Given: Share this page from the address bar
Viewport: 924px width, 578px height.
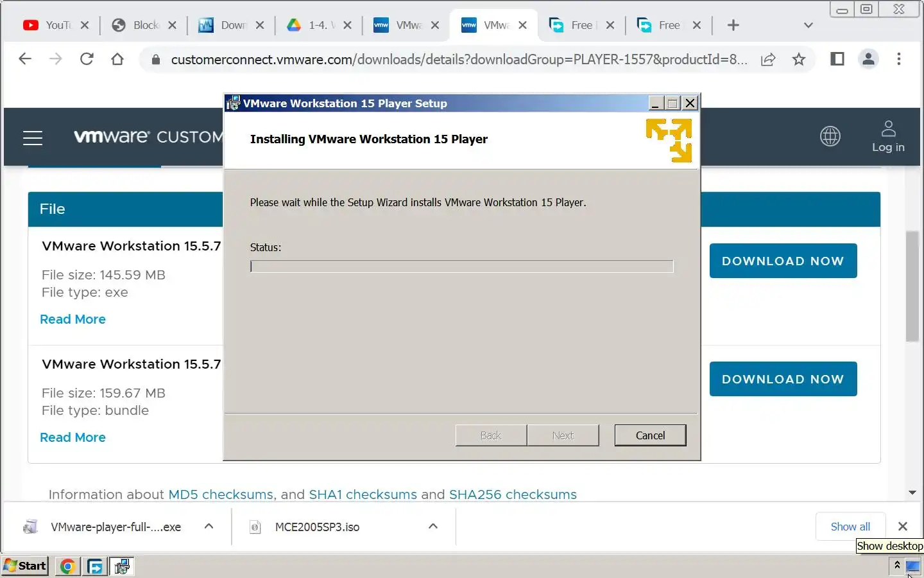Looking at the screenshot, I should click(x=768, y=60).
